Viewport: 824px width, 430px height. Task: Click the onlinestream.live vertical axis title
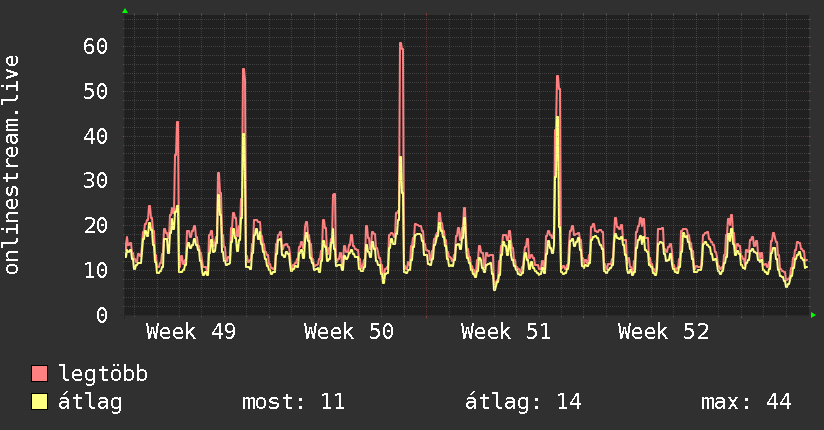[12, 165]
